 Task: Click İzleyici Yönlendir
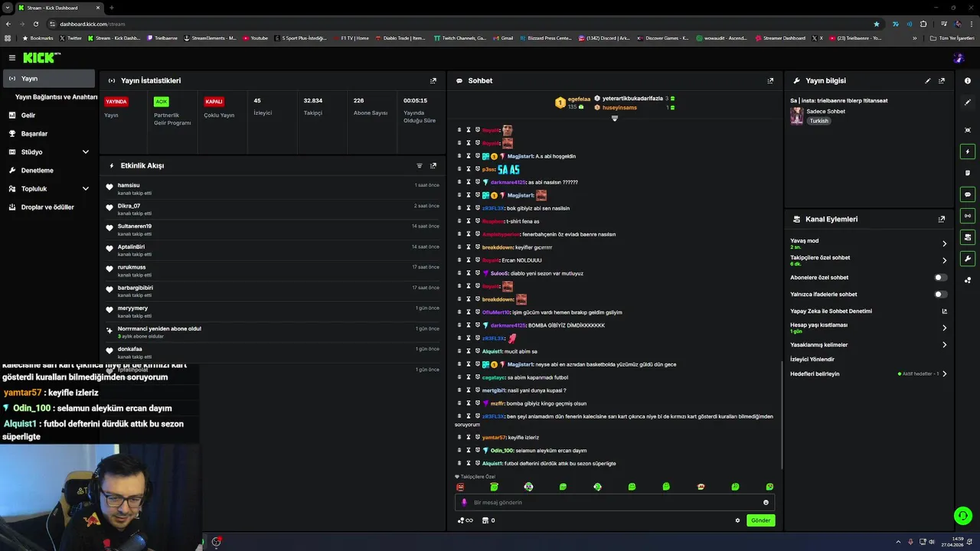812,360
